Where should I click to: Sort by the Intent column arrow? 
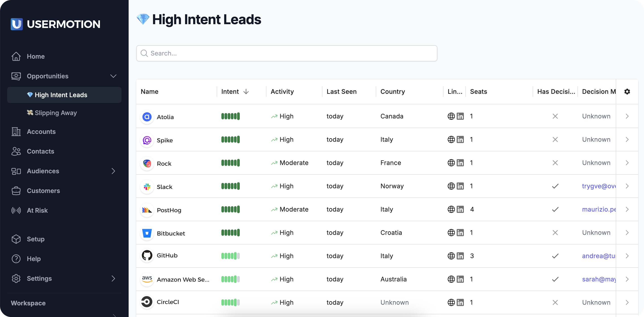[x=246, y=92]
